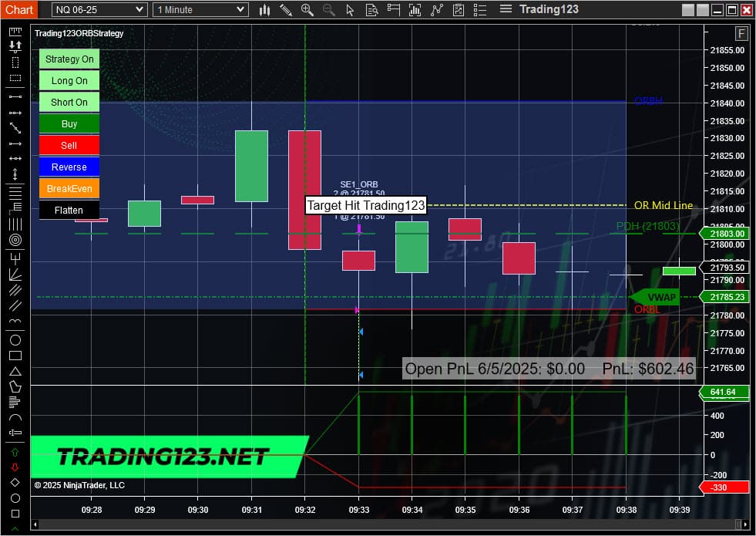
Task: Toggle the Long On button
Action: [69, 80]
